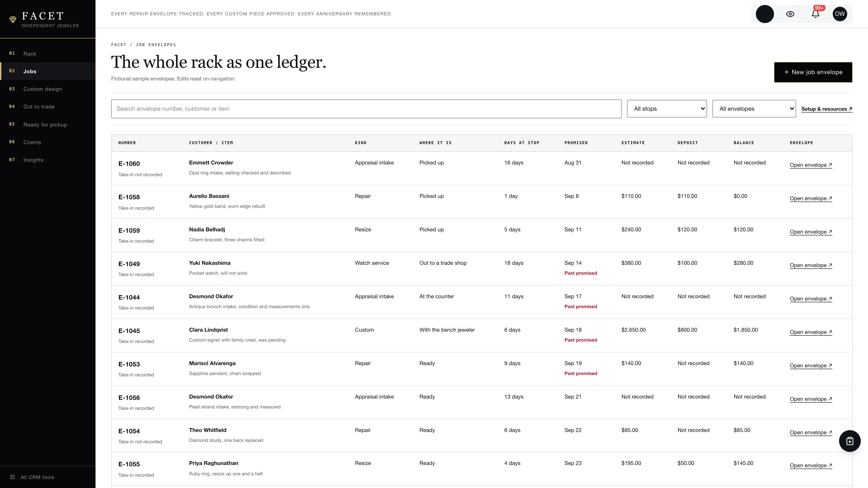868x488 pixels.
Task: Open the notifications bell
Action: 815,14
